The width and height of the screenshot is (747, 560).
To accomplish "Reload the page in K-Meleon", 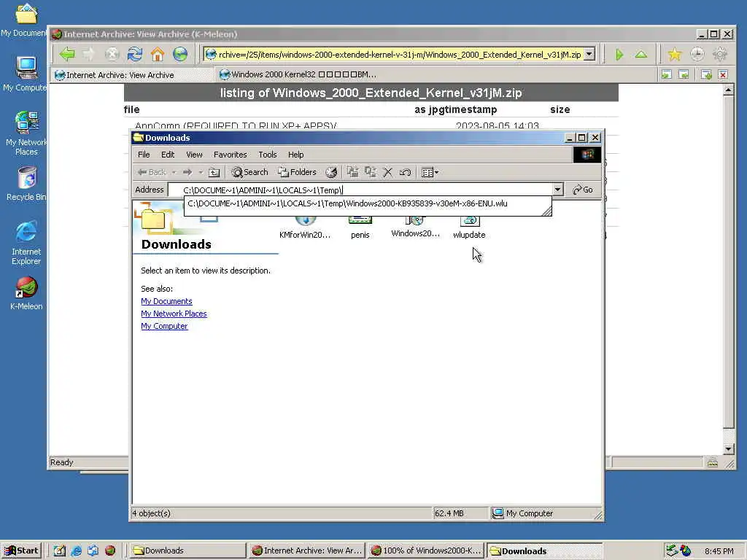I will [x=135, y=54].
